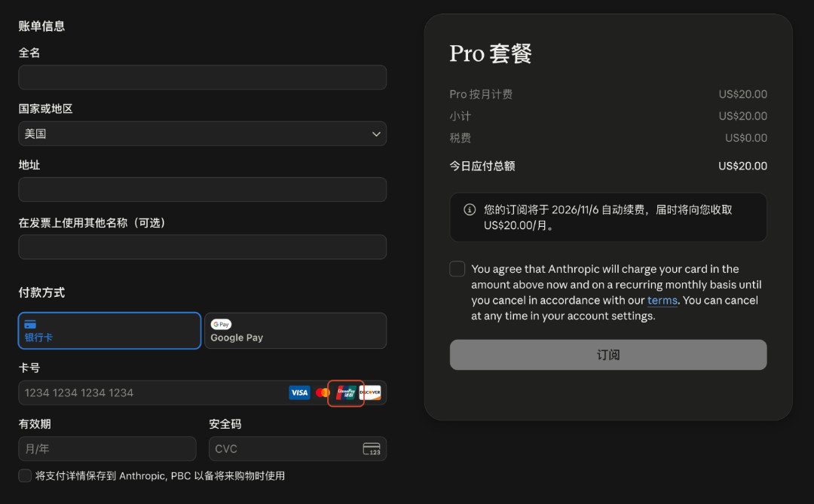Click the 有效期 月/年 field

coord(108,449)
